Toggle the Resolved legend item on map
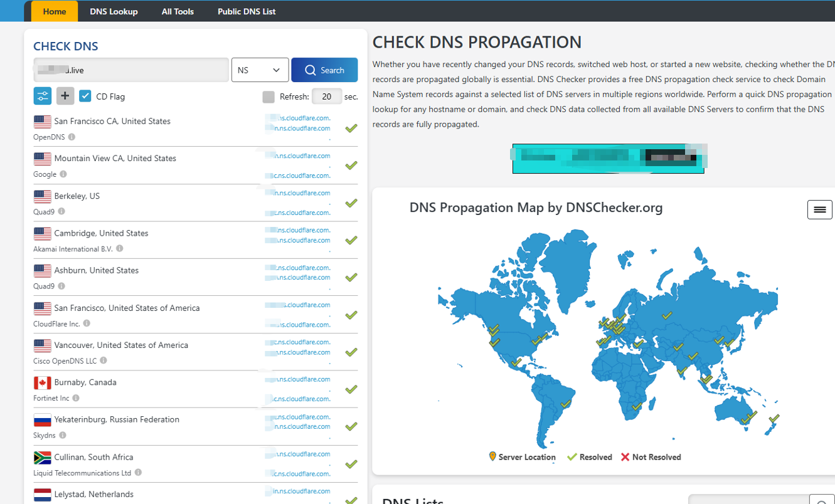The height and width of the screenshot is (504, 835). (x=590, y=457)
